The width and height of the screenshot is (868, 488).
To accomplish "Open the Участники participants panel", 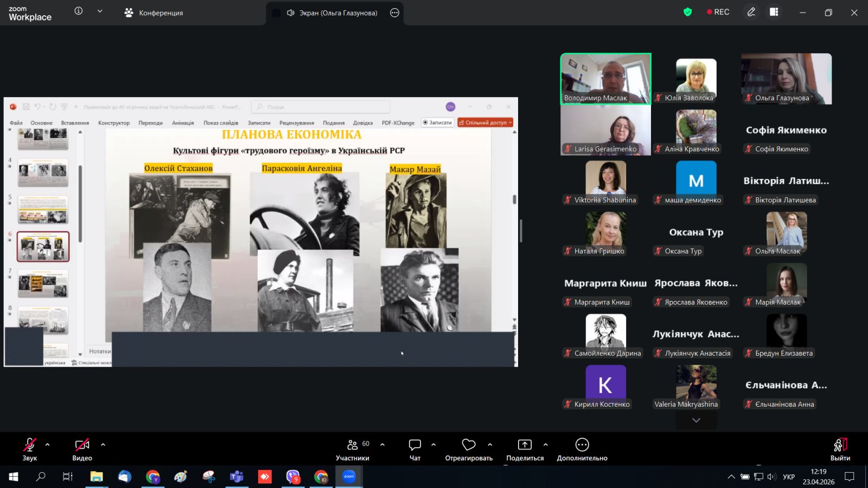I will (353, 445).
